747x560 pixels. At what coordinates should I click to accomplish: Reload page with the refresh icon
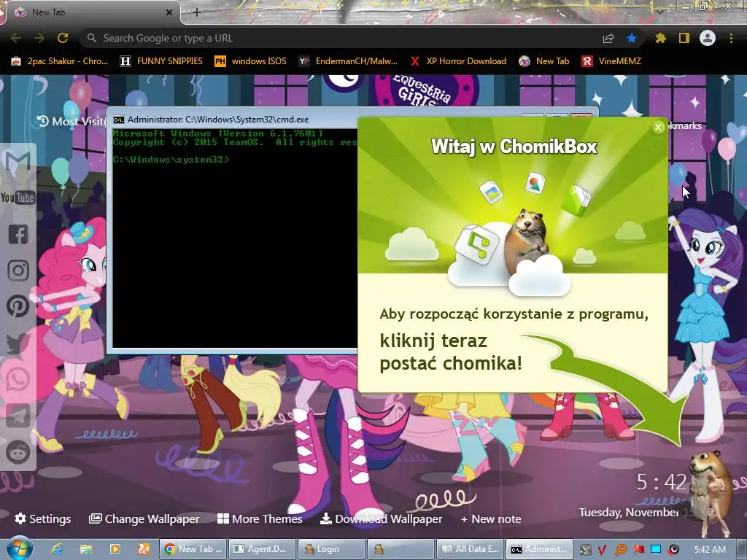[x=63, y=38]
